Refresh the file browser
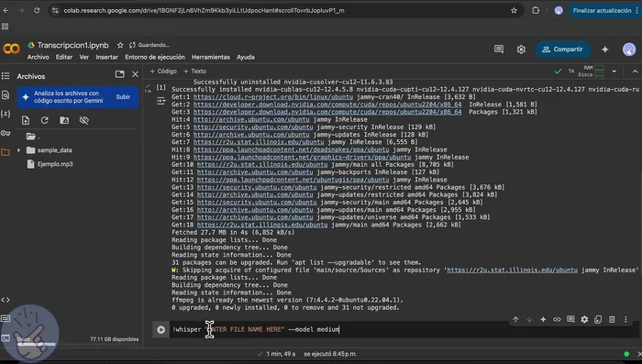642x364 pixels. coord(45,120)
